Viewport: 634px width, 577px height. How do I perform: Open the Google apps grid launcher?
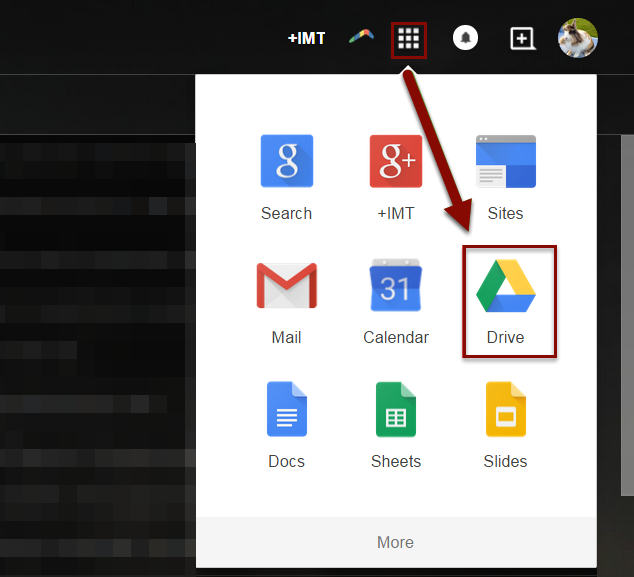point(408,39)
